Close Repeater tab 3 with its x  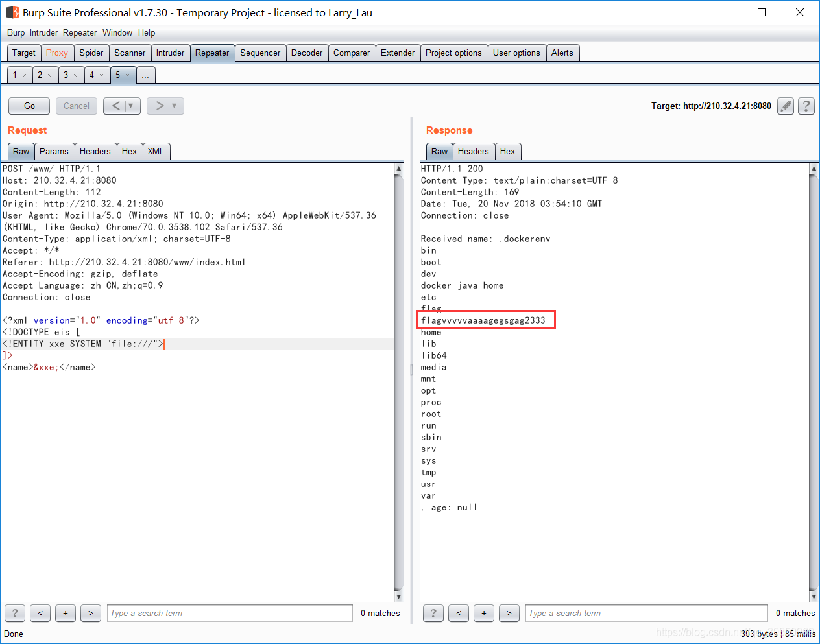point(76,75)
